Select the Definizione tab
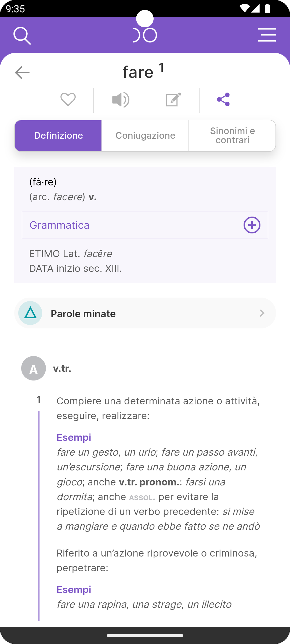This screenshot has height=644, width=290. click(x=58, y=136)
